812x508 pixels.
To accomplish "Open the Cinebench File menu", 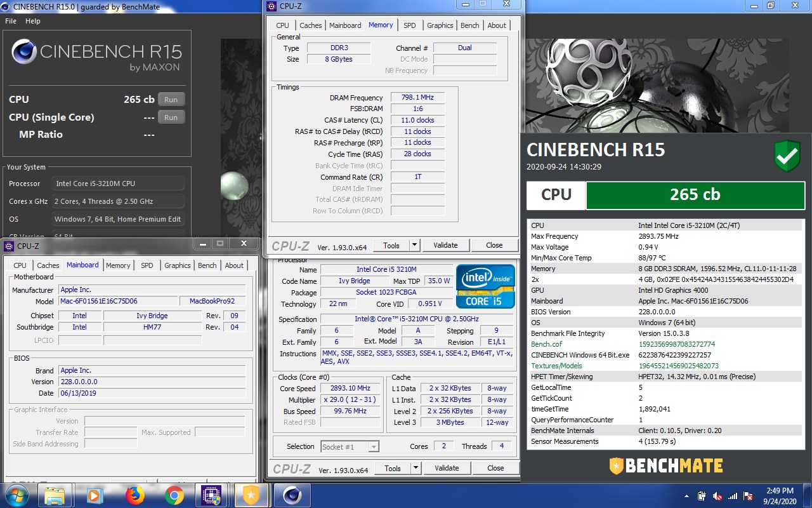I will pyautogui.click(x=11, y=21).
